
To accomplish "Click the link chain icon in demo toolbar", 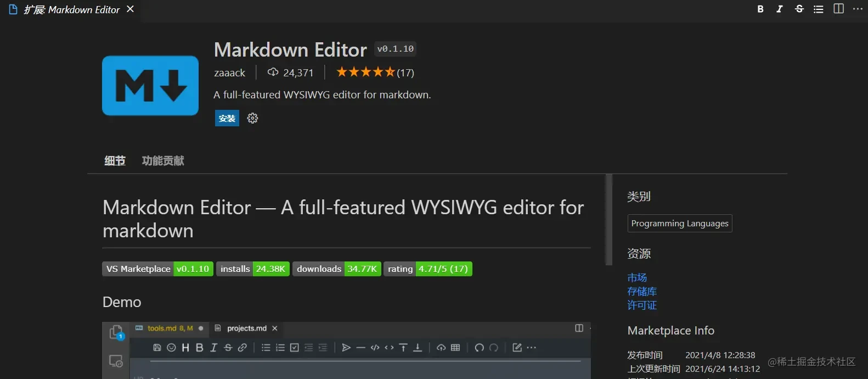I will click(243, 348).
